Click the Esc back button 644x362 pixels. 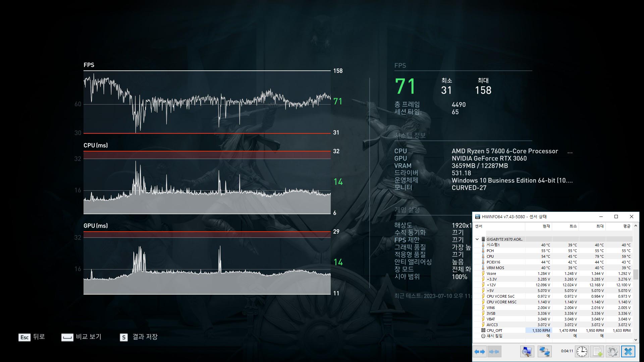point(24,337)
